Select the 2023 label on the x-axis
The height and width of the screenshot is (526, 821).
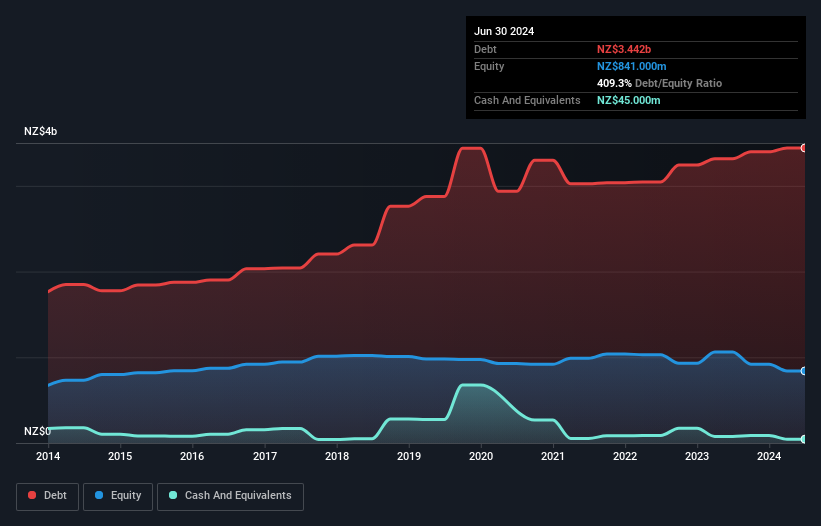(697, 456)
